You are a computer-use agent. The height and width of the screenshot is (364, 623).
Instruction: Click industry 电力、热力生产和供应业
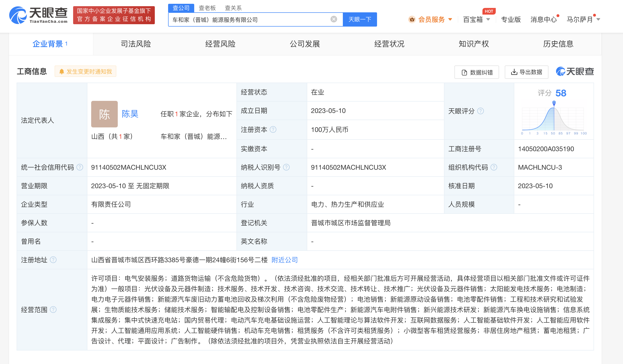347,204
